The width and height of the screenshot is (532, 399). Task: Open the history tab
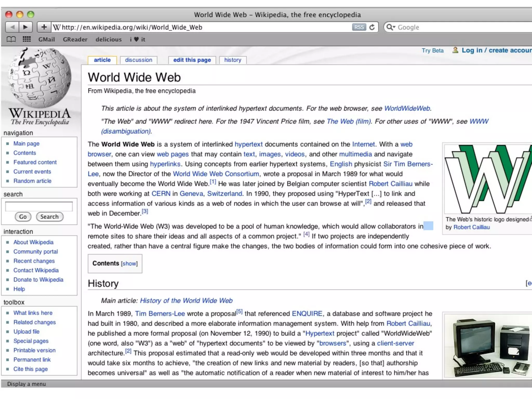[232, 60]
